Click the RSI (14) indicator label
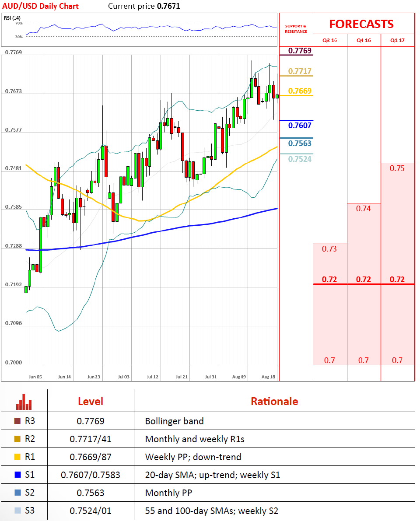This screenshot has width=420, height=521. [13, 17]
